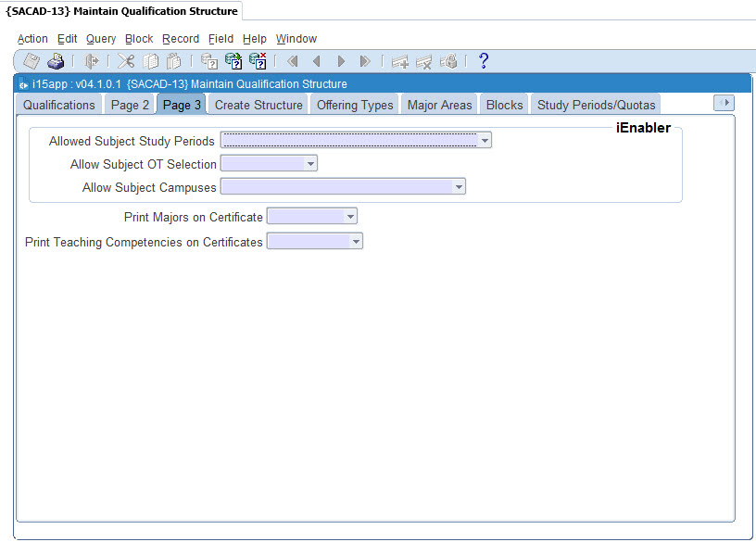Go to the next record arrow
Screen dimensions: 756x542
pos(341,62)
